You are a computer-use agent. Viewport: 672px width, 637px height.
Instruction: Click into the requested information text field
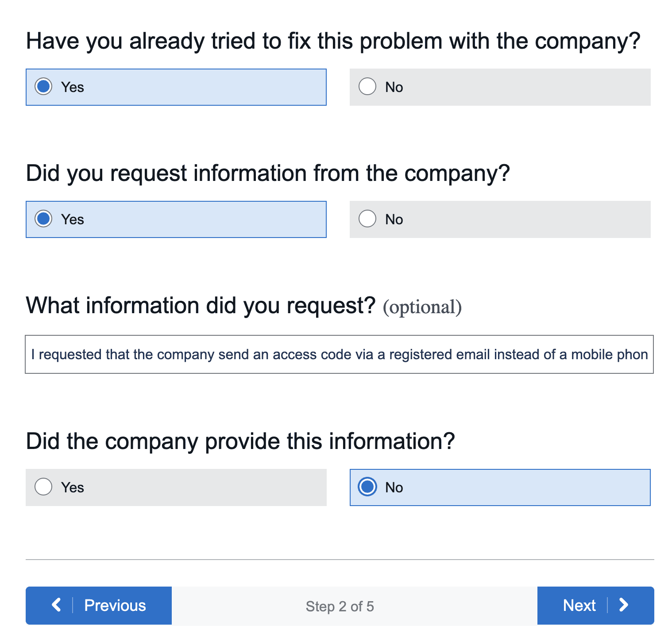339,354
